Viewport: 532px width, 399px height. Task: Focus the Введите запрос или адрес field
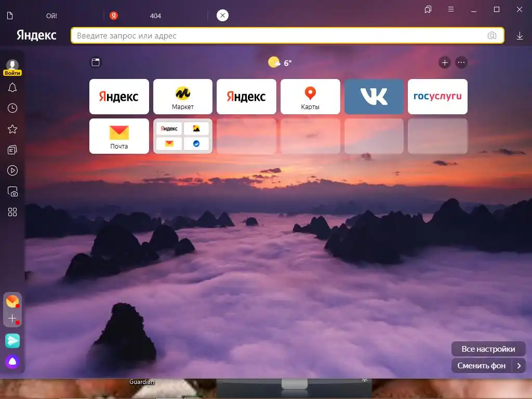287,35
